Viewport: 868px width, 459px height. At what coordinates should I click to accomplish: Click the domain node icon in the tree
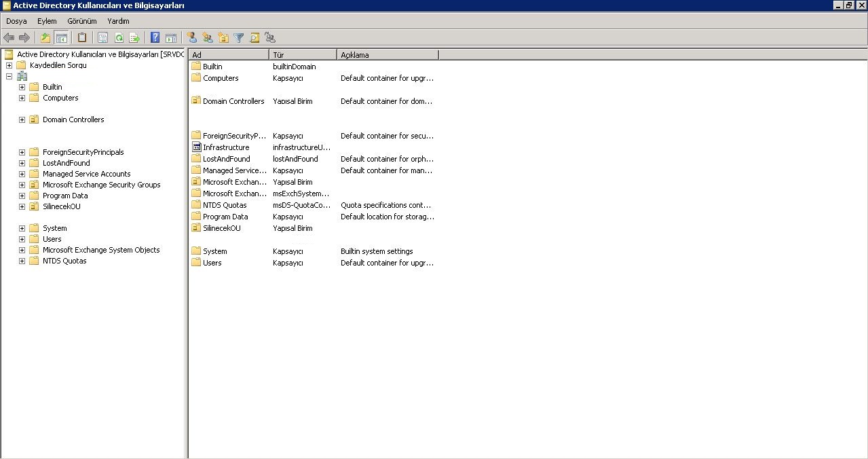(x=21, y=76)
